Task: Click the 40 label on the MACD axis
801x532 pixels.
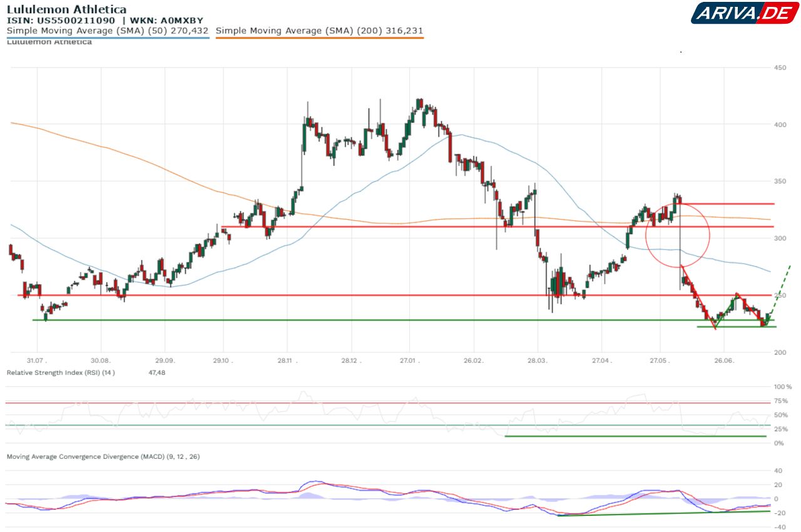Action: [x=778, y=471]
